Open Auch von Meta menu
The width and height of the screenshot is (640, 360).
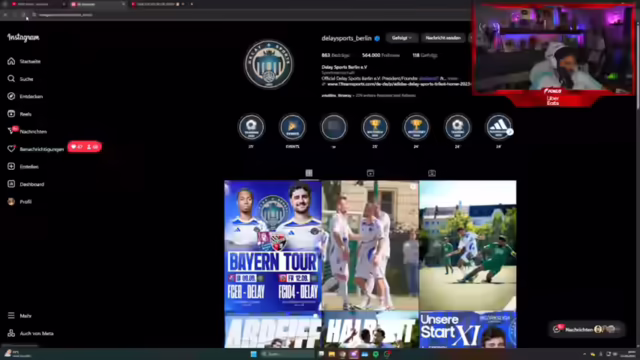(11, 333)
